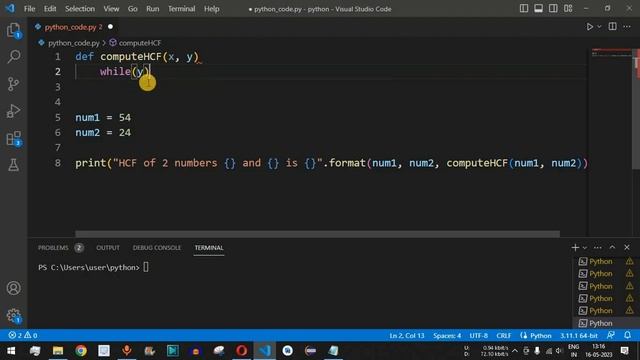640x360 pixels.
Task: Open the Run menu
Action: [x=153, y=9]
